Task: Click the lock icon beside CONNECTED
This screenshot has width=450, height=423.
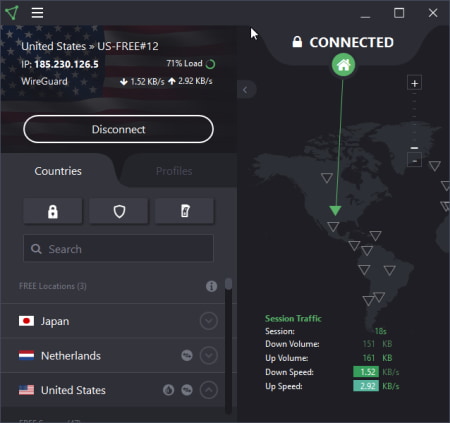Action: tap(297, 42)
